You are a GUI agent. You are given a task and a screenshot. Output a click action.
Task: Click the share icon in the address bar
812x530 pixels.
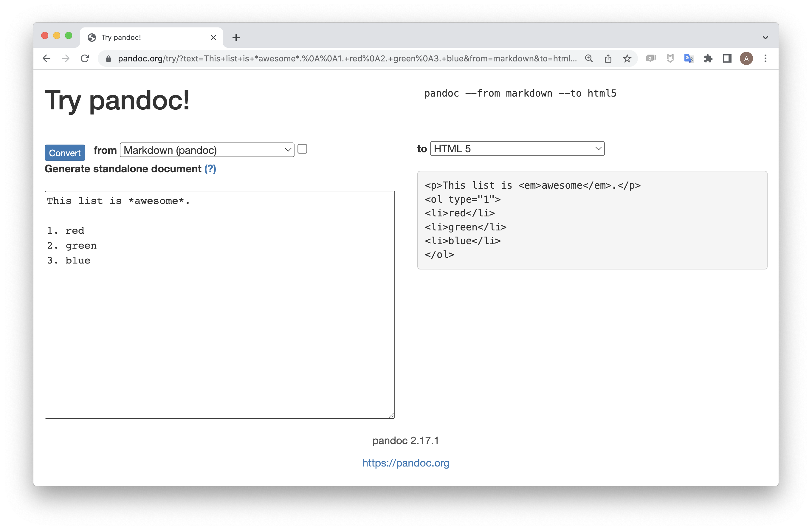pyautogui.click(x=608, y=58)
